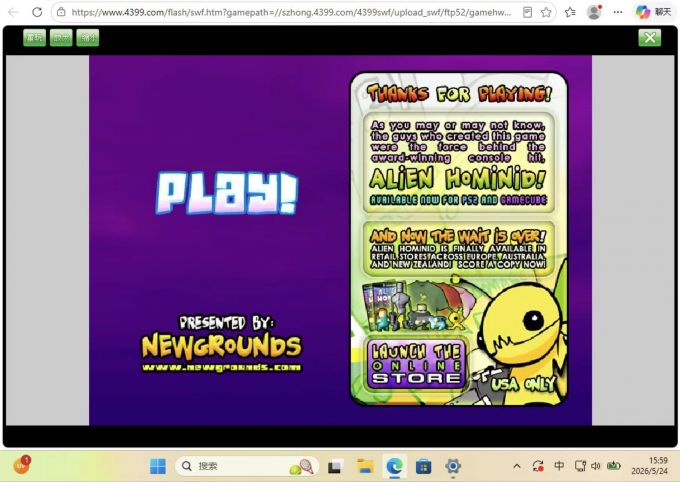
Task: Open File Explorer from the taskbar
Action: (365, 466)
